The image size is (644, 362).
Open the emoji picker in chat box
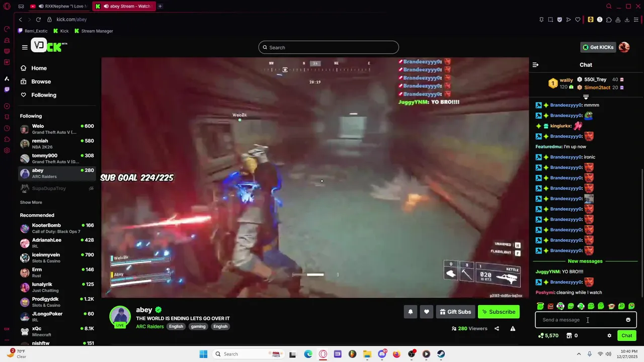628,320
